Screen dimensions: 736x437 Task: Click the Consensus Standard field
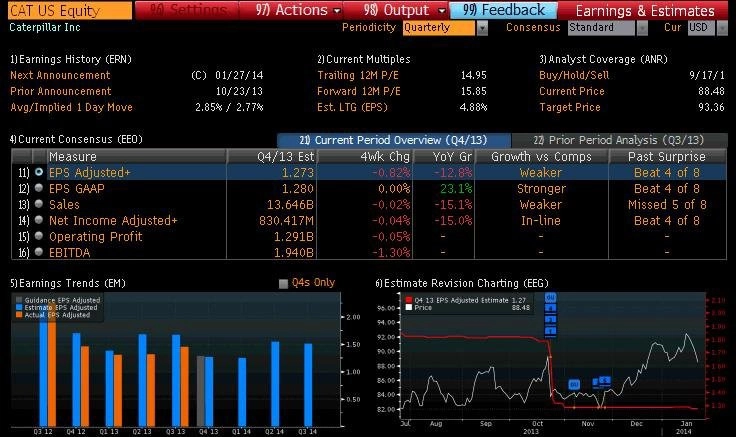[601, 28]
